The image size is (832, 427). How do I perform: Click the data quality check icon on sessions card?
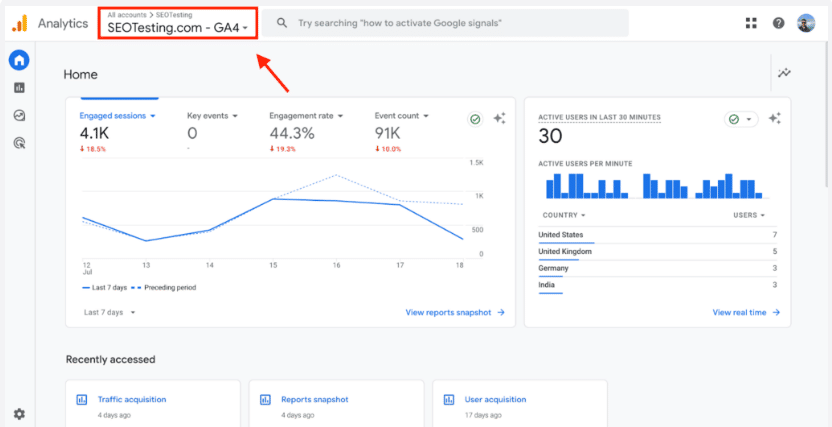point(475,119)
